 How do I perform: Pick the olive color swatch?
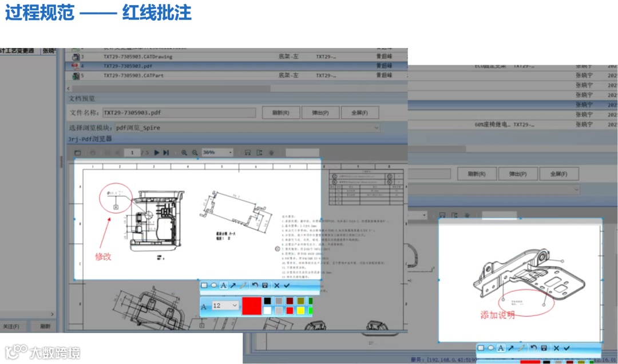(x=301, y=301)
